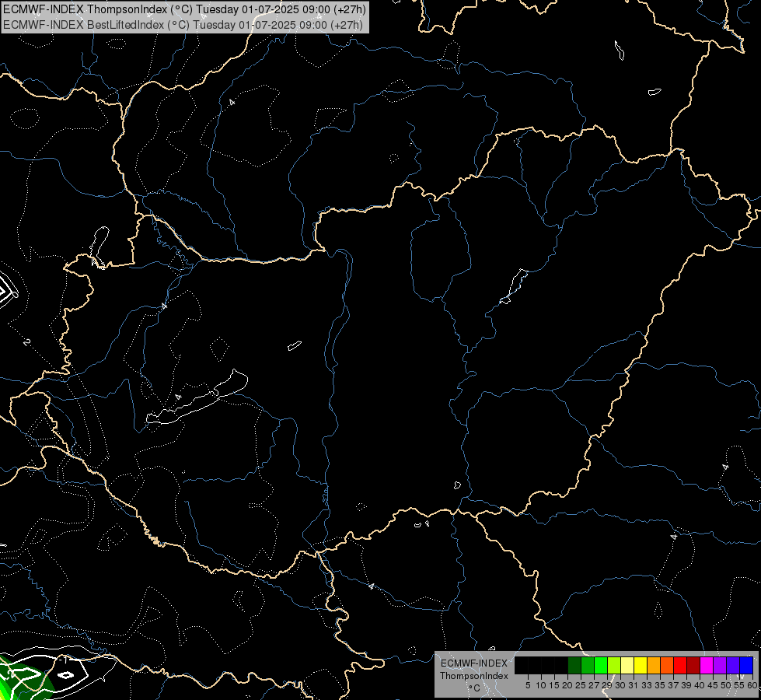761x700 pixels.
Task: Select the yellow 31-33 legend swatch
Action: pyautogui.click(x=641, y=665)
